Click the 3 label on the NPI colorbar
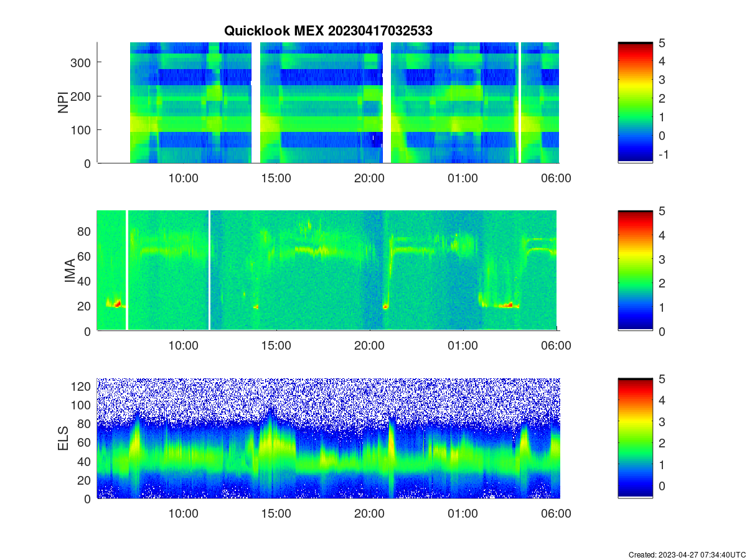747x560 pixels. tap(662, 80)
